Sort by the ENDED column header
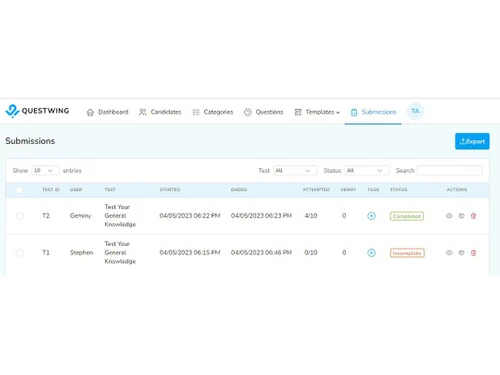Viewport: 500px width, 375px height. click(239, 189)
